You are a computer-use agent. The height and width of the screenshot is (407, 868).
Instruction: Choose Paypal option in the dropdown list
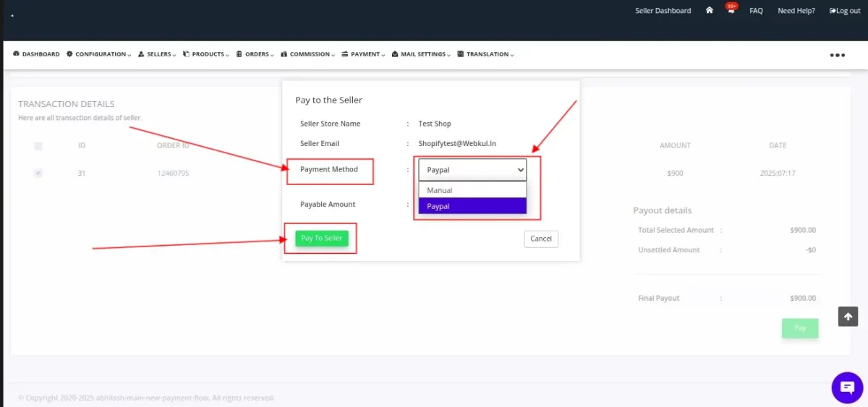point(472,206)
